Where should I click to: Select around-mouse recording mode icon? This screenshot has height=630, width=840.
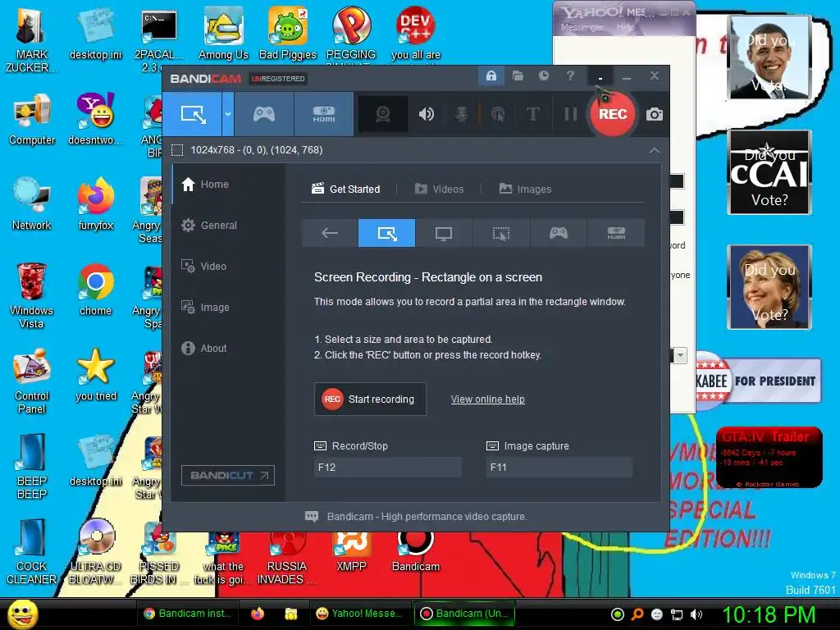pos(501,233)
